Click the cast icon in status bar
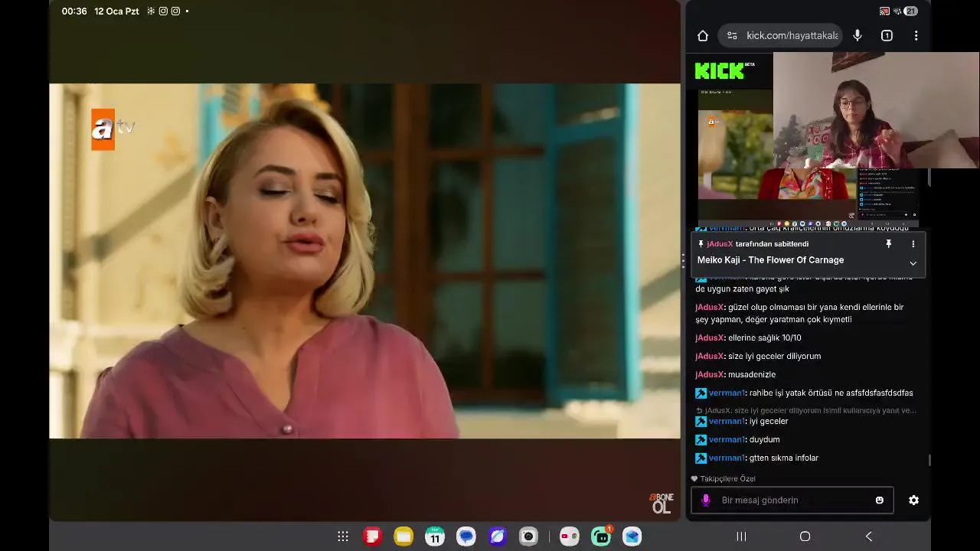This screenshot has height=551, width=980. (x=884, y=11)
